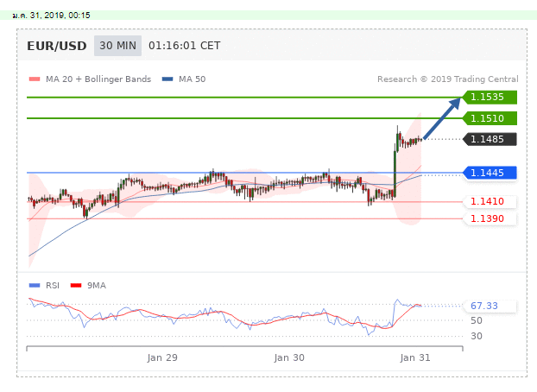537x392 pixels.
Task: Click the EUR/USD pair title
Action: (56, 46)
